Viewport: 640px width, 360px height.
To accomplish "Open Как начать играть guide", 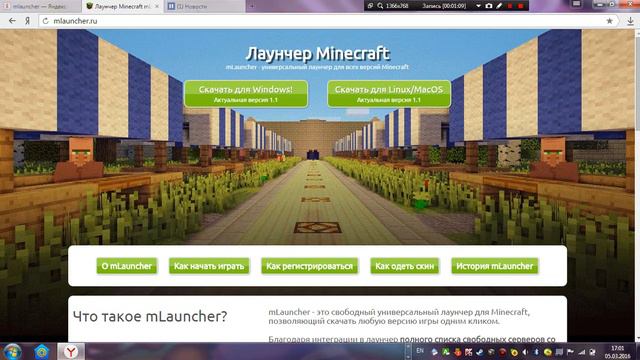I will tap(209, 266).
